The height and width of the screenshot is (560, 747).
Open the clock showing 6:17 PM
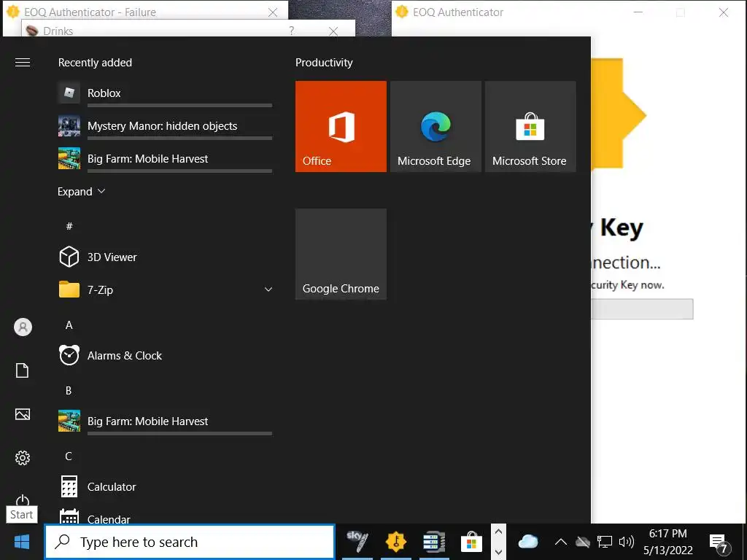coord(668,542)
